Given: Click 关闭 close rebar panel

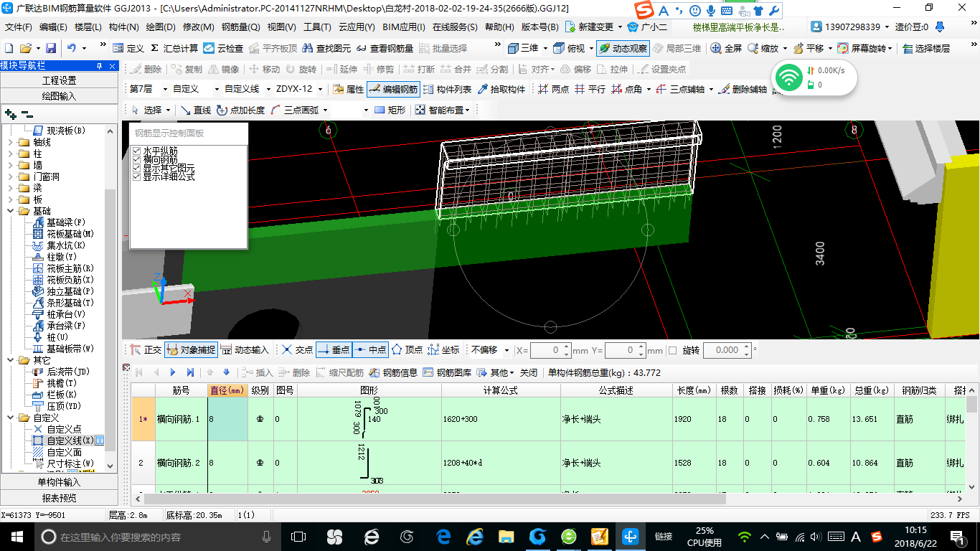Looking at the screenshot, I should [529, 372].
